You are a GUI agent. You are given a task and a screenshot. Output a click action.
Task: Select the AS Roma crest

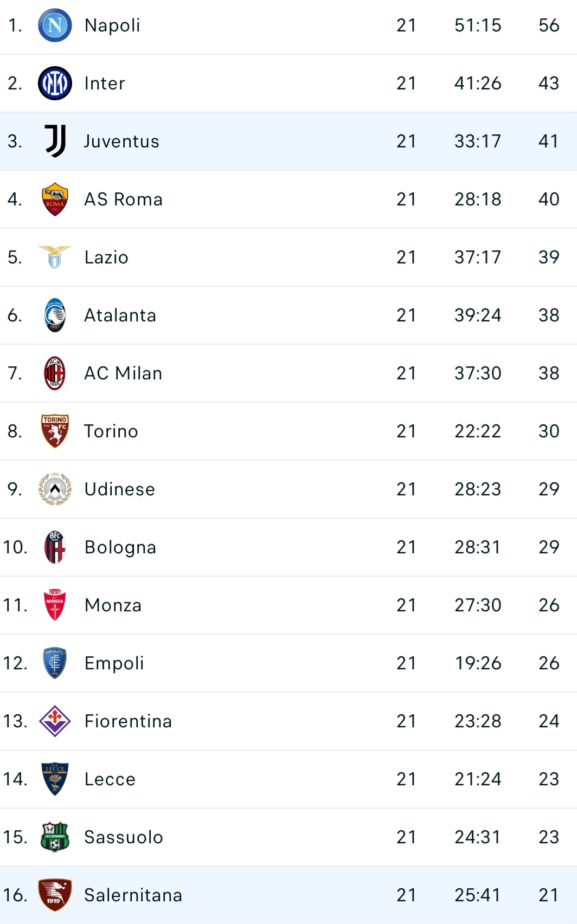(x=55, y=199)
